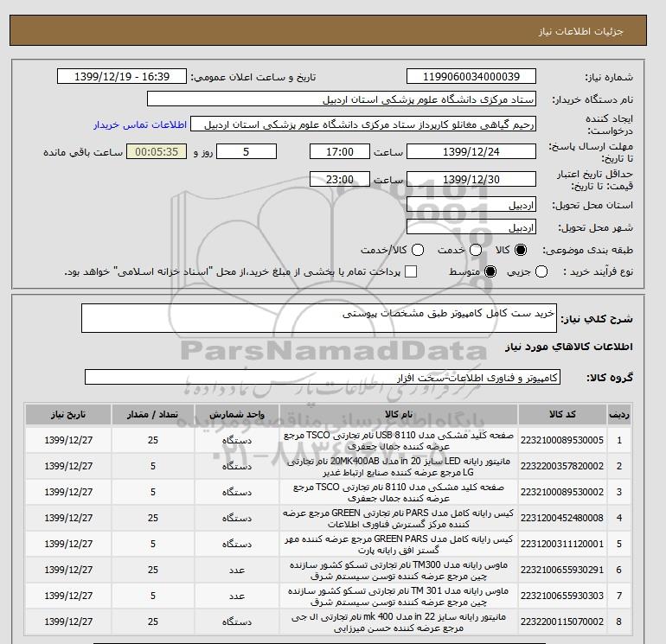Click product code 2232100655930291
The width and height of the screenshot is (666, 644).
[x=562, y=570]
